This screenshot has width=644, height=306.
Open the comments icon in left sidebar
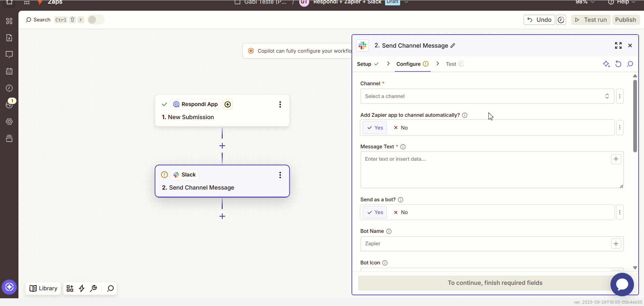[x=9, y=54]
